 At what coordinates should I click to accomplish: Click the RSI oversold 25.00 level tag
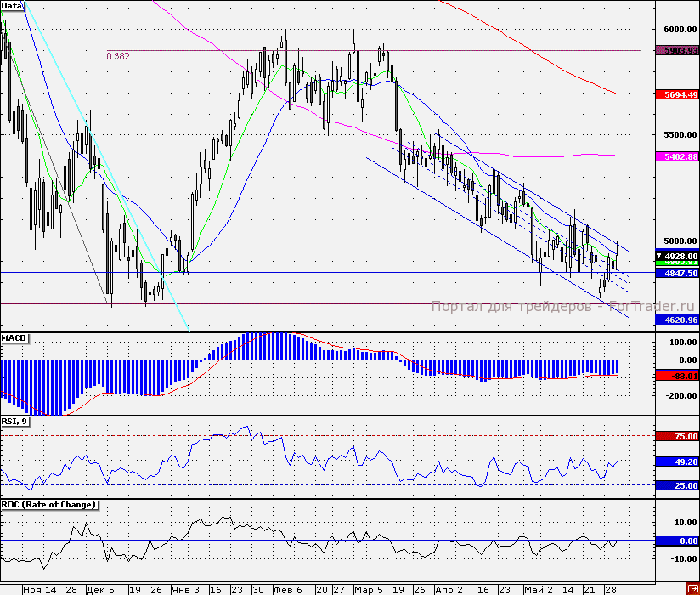click(x=677, y=484)
